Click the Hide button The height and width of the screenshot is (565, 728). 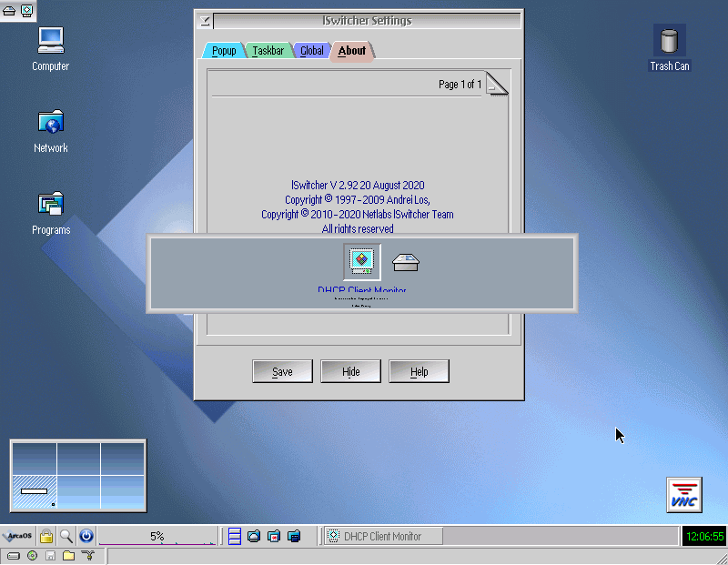tap(350, 371)
